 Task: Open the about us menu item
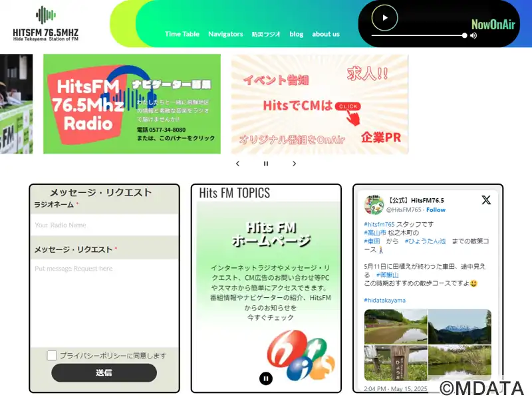(x=326, y=34)
